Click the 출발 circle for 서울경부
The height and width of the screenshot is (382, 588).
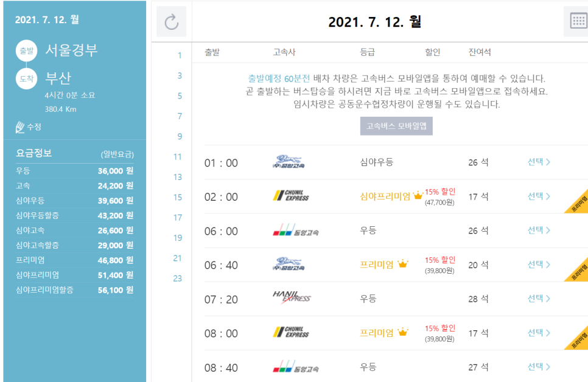tap(26, 50)
